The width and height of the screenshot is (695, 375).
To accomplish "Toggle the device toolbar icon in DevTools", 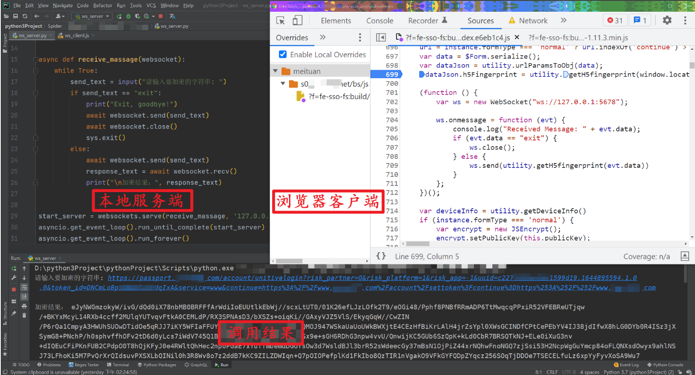I will [297, 20].
